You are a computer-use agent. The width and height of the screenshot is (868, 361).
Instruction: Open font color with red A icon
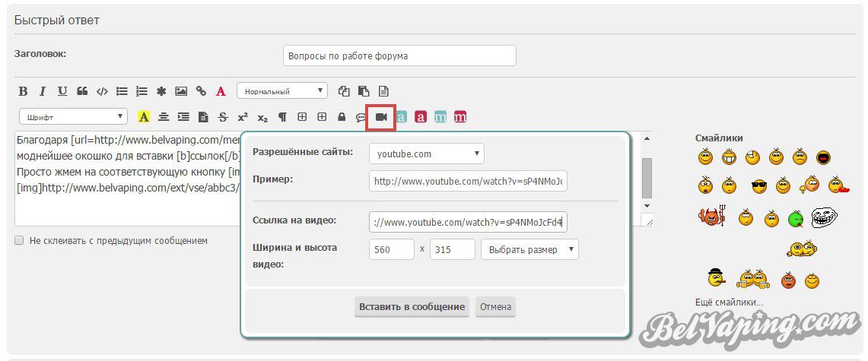(221, 91)
